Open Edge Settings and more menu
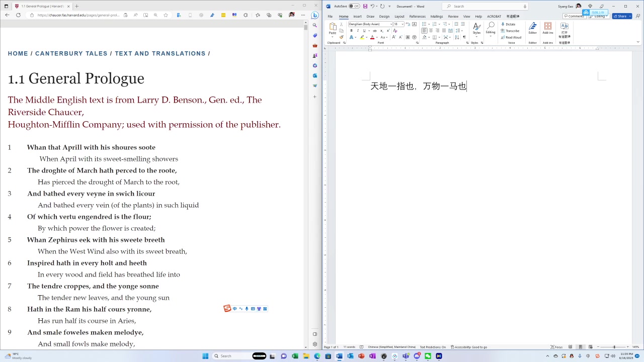Viewport: 644px width, 362px height. 303,15
